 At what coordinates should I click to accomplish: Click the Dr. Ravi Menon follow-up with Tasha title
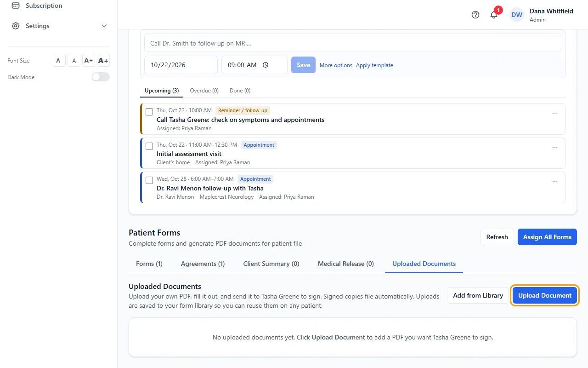point(210,188)
